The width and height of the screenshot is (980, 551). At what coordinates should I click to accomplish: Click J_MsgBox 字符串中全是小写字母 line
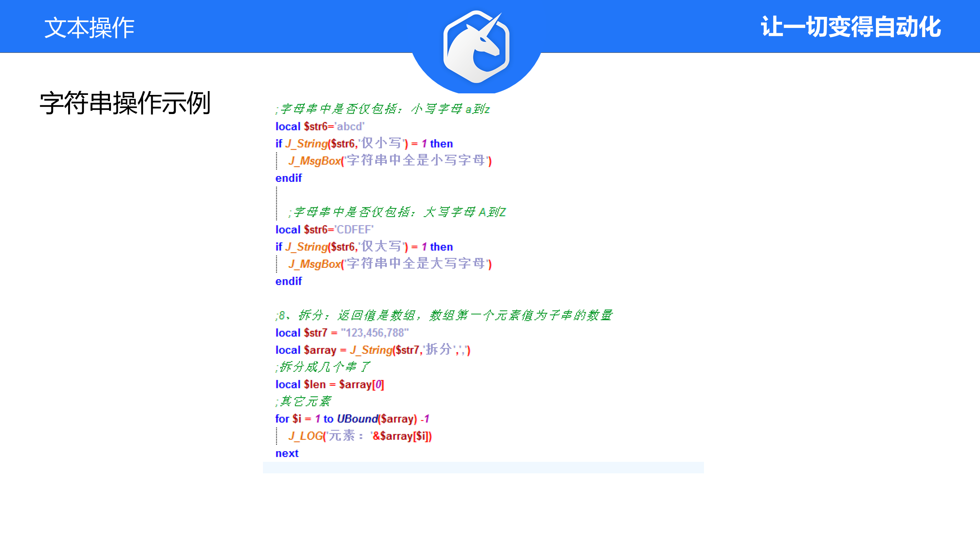click(x=390, y=161)
